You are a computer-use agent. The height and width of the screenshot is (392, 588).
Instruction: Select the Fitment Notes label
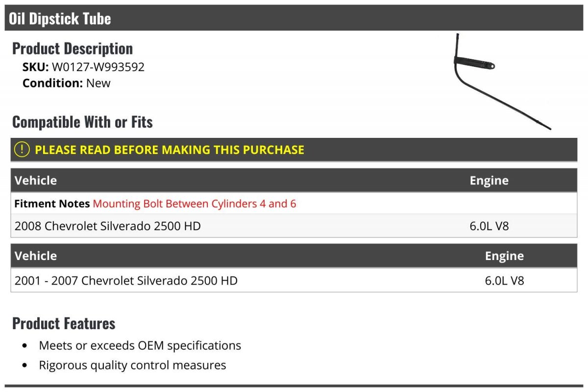tap(52, 203)
